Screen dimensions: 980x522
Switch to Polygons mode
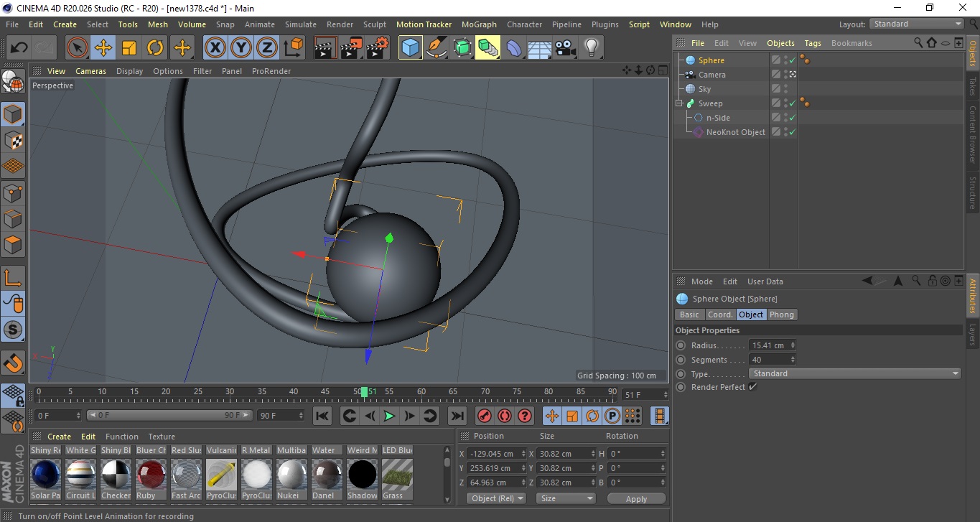point(13,245)
